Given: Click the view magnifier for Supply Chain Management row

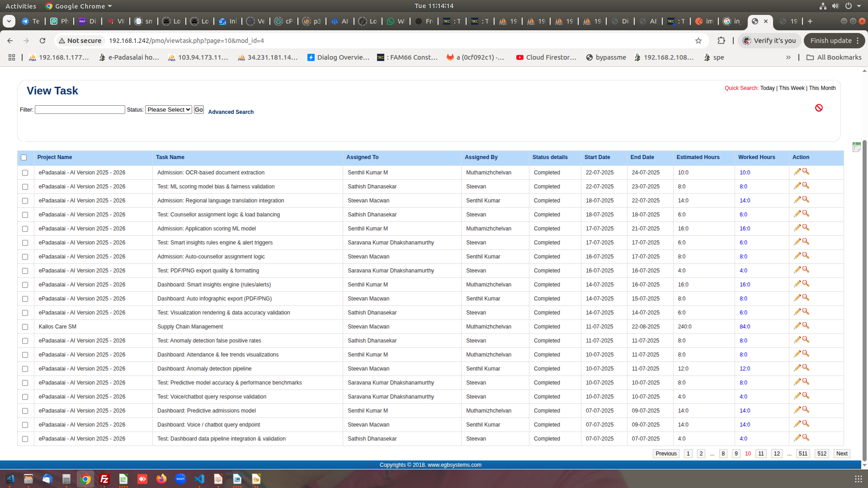Looking at the screenshot, I should pos(806,326).
